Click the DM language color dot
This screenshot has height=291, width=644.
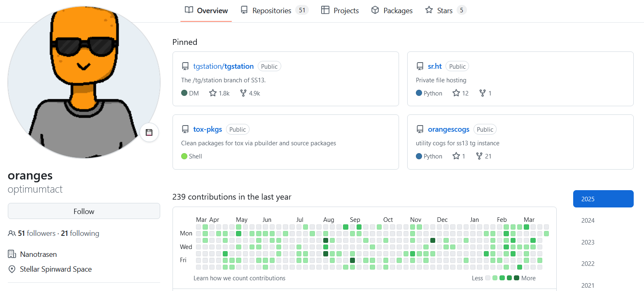coord(184,93)
